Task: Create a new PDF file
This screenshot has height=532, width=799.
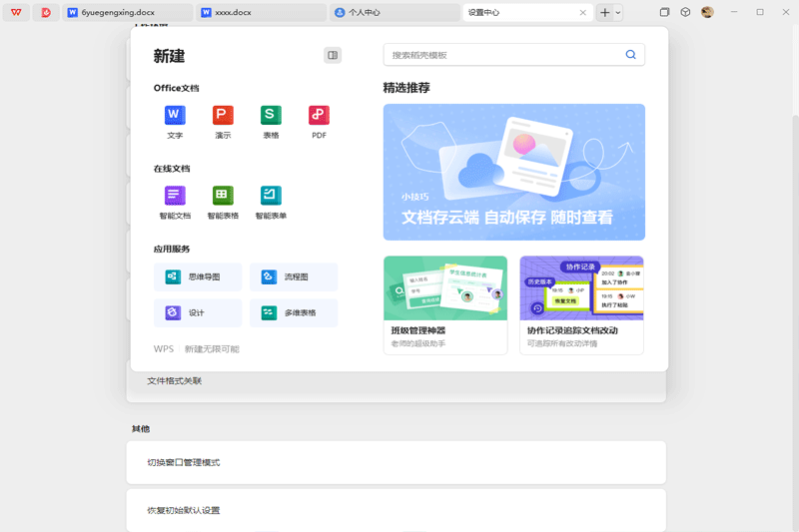Action: click(319, 116)
